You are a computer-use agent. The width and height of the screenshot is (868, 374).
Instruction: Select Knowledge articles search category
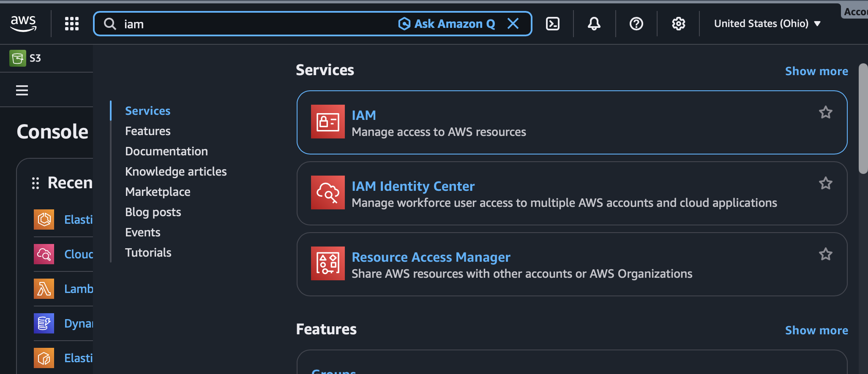(176, 171)
